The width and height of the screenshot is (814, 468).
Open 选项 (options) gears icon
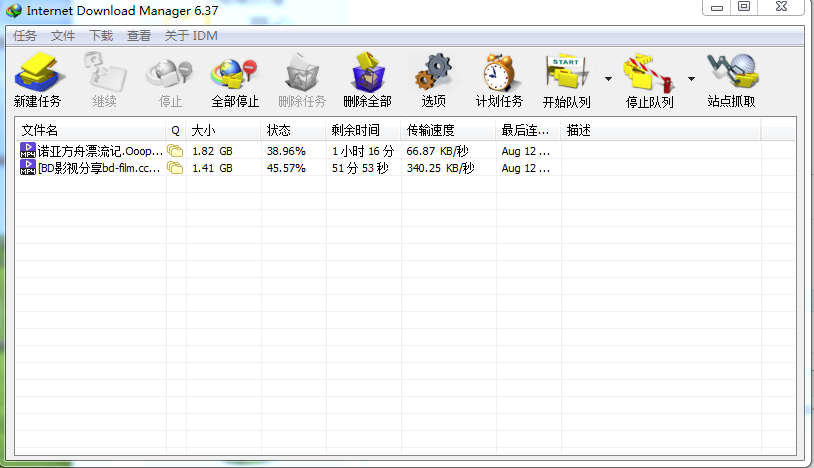tap(433, 72)
